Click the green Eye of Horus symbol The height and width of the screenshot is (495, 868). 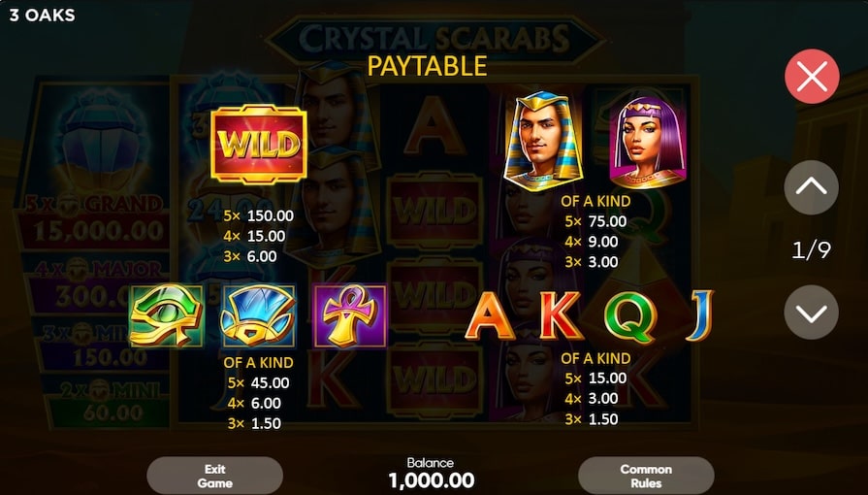166,314
